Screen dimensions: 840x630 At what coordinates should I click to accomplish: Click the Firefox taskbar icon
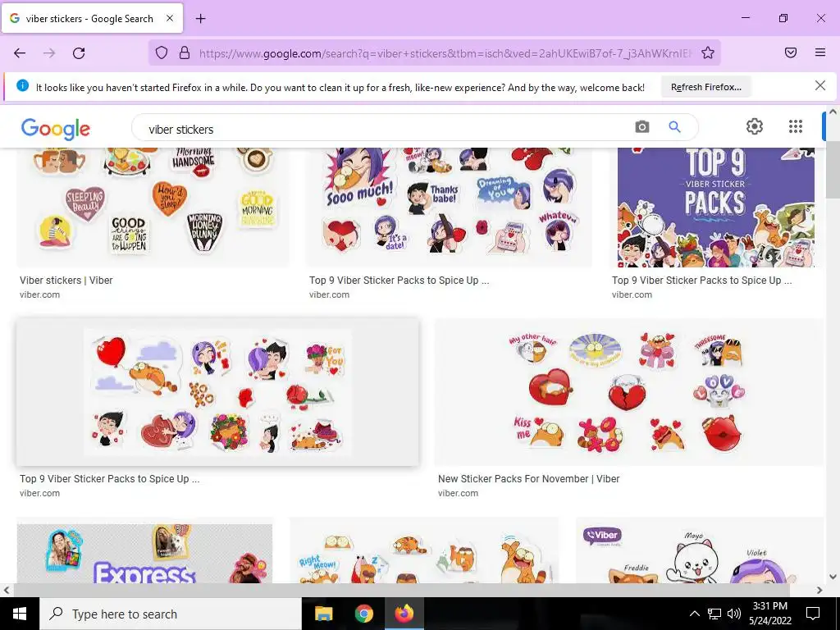[x=404, y=614]
